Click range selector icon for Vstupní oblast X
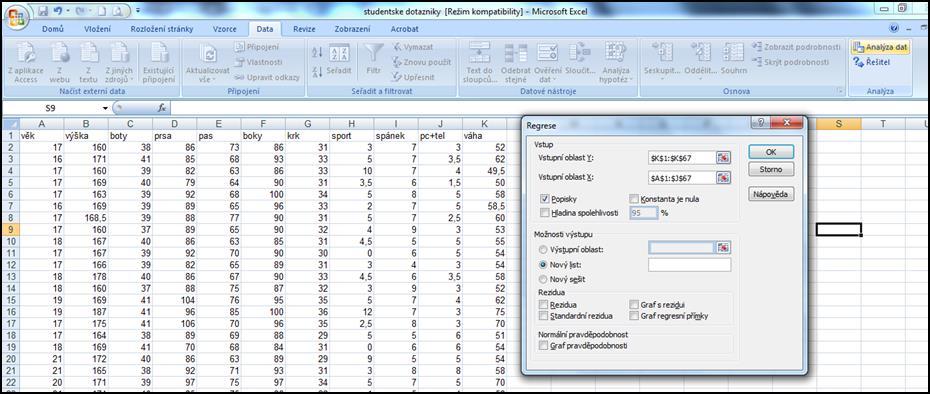 click(723, 177)
